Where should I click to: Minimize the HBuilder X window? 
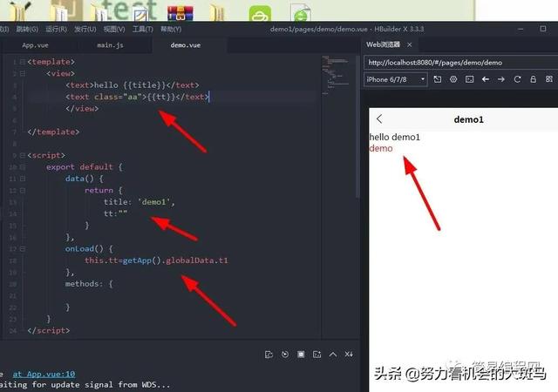click(521, 29)
